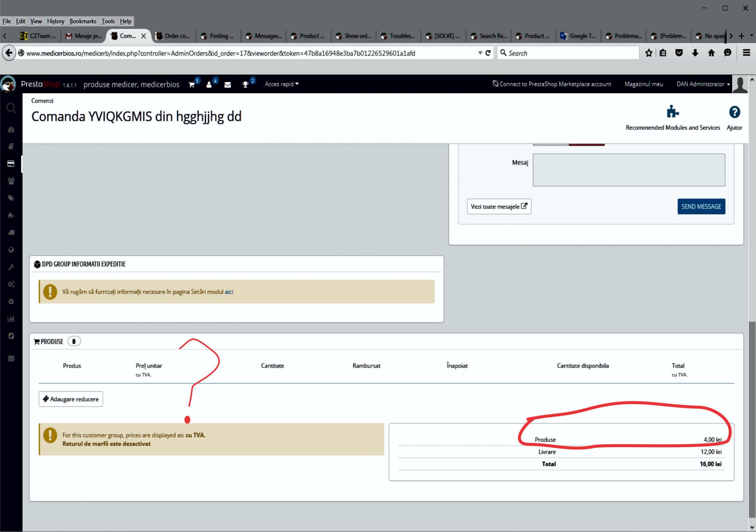Viewport: 756px width, 532px height.
Task: Open the Firefox hamburger menu
Action: coord(746,53)
